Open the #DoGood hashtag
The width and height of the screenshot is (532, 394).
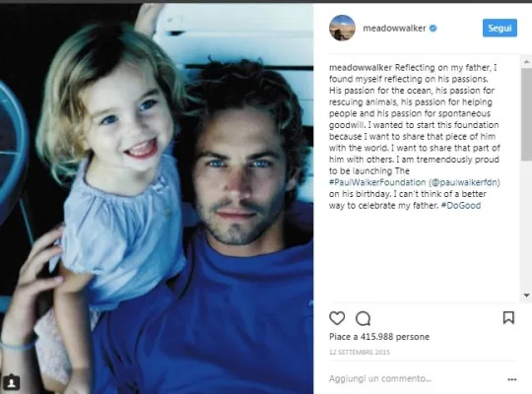[x=461, y=205]
